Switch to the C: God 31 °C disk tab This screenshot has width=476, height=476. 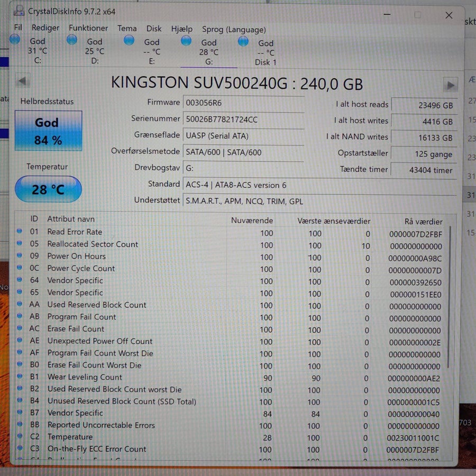click(38, 50)
